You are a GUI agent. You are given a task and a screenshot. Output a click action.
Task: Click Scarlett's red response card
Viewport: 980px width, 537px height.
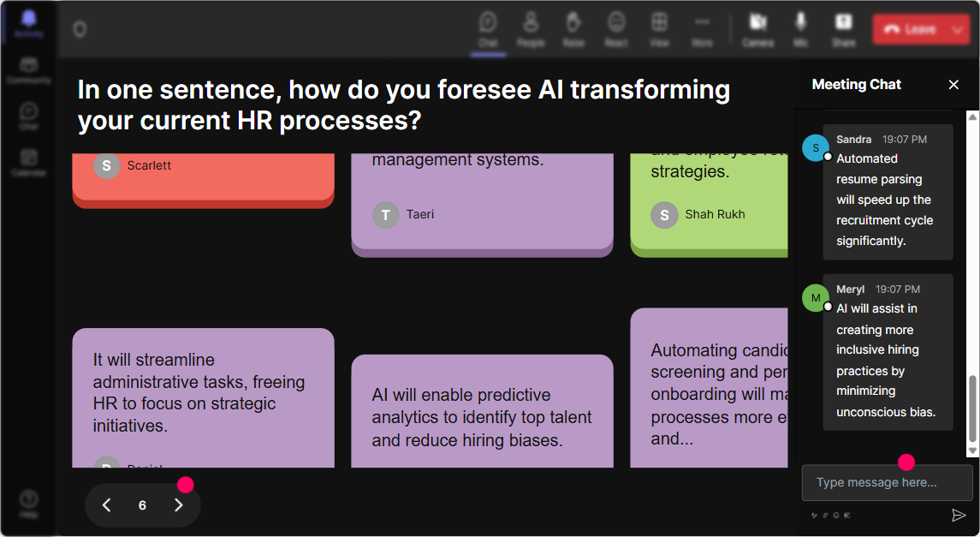click(x=203, y=181)
